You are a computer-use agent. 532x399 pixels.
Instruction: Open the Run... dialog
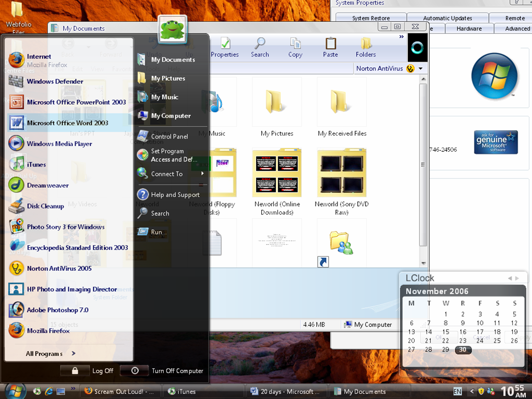click(152, 232)
